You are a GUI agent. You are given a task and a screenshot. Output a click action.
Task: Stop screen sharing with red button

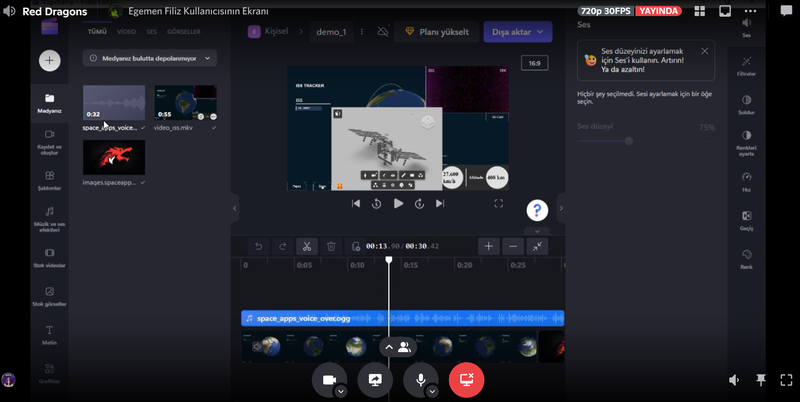coord(466,380)
